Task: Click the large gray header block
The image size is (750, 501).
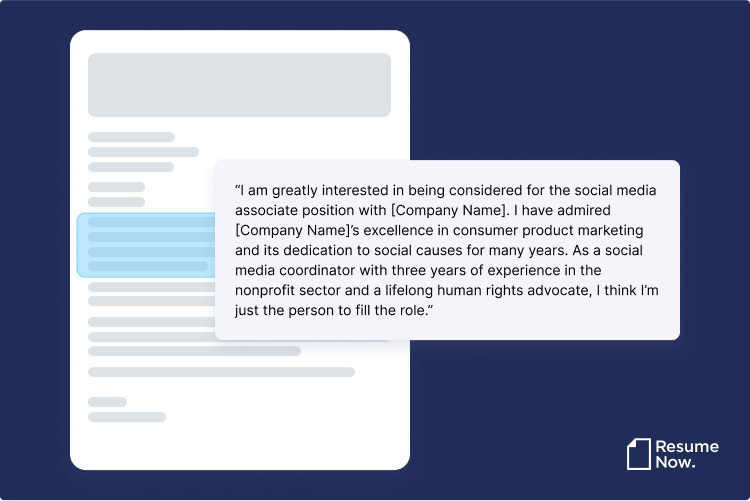Action: 239,85
